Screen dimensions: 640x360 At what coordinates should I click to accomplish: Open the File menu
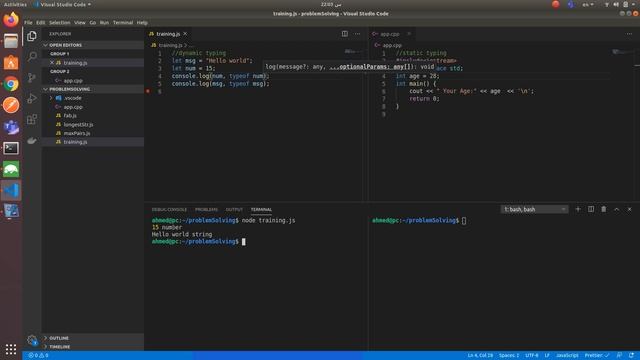[28, 23]
